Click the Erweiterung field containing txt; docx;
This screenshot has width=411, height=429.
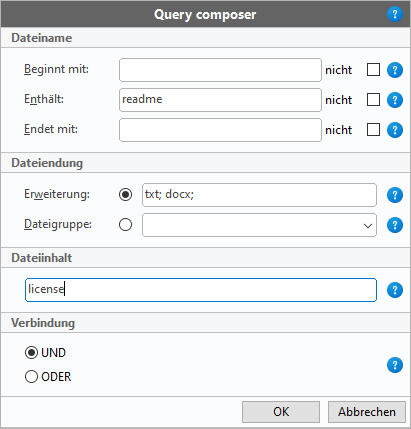coord(259,195)
